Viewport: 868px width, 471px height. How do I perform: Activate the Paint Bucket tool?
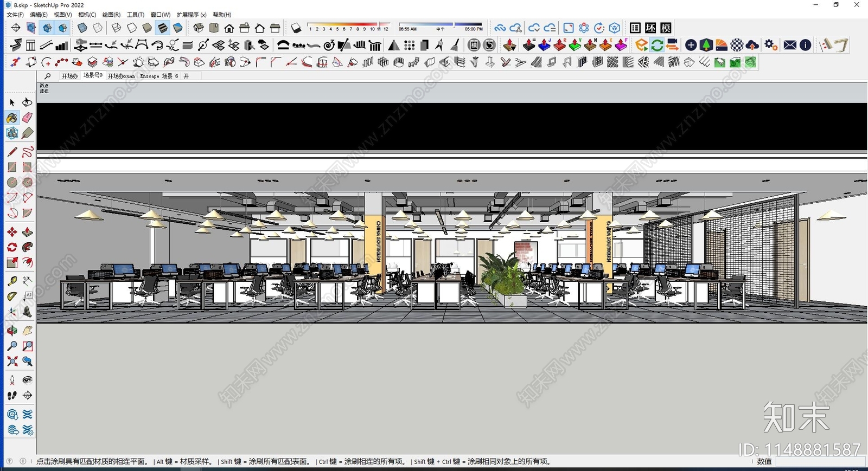pos(12,118)
